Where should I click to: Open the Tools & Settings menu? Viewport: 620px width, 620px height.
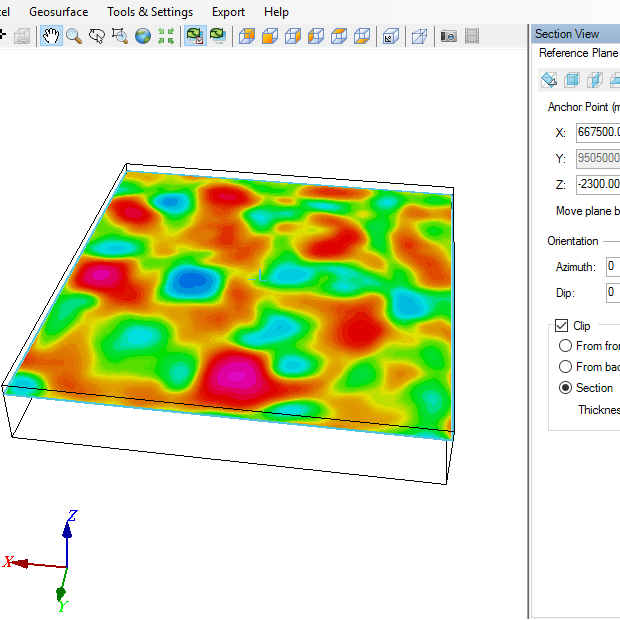[x=150, y=12]
